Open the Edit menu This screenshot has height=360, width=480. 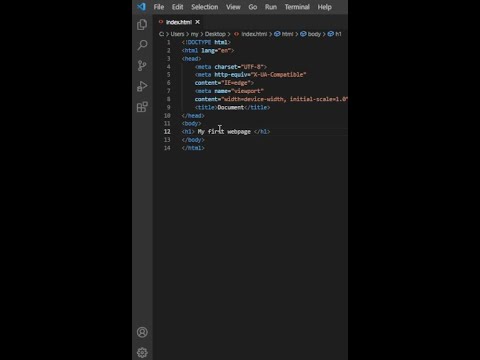[177, 7]
